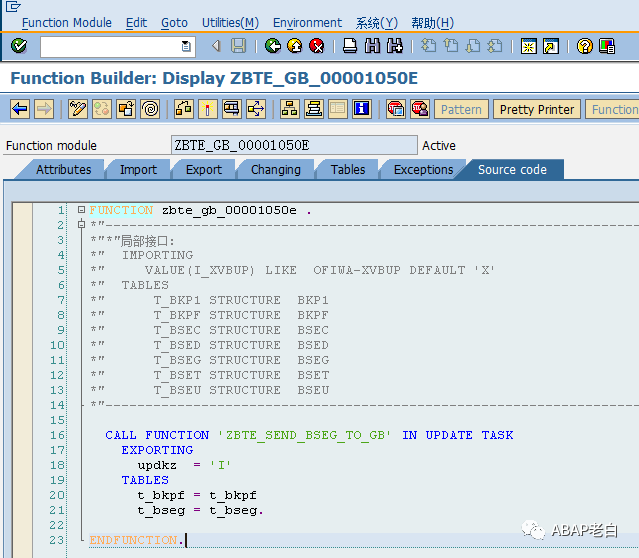Click the greyed Fullscreen on/off icon
The width and height of the screenshot is (639, 558).
(x=338, y=109)
